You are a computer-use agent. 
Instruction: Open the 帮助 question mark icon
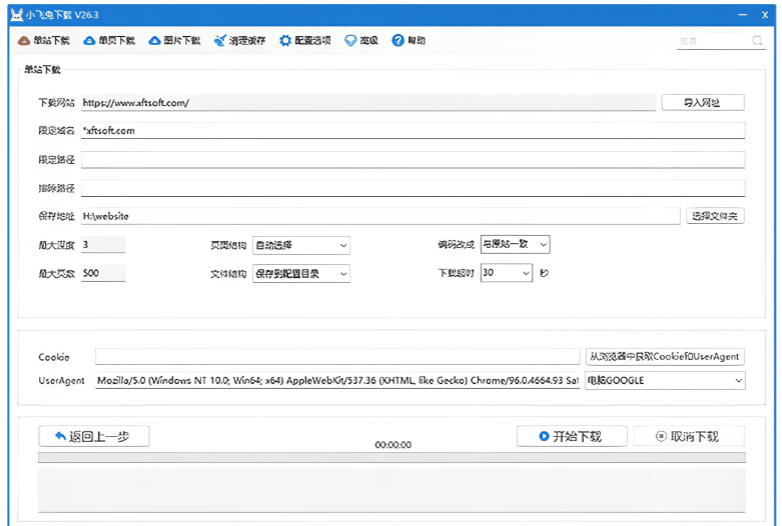398,41
